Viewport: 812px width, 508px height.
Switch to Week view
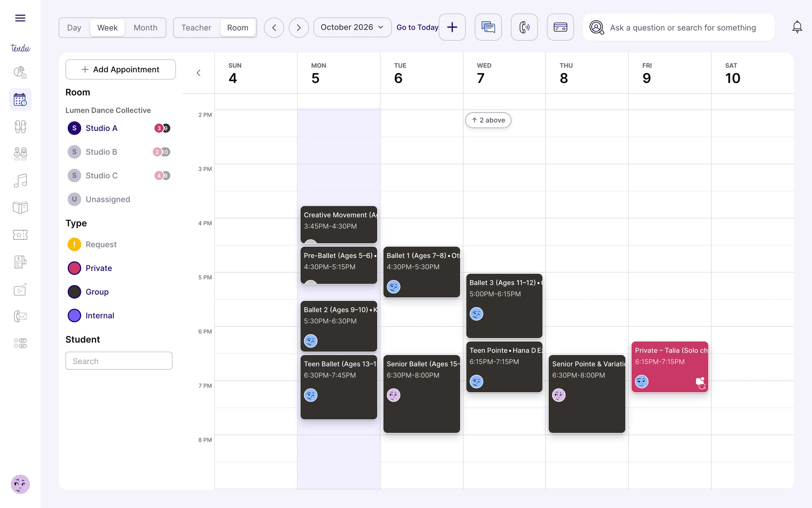tap(107, 27)
